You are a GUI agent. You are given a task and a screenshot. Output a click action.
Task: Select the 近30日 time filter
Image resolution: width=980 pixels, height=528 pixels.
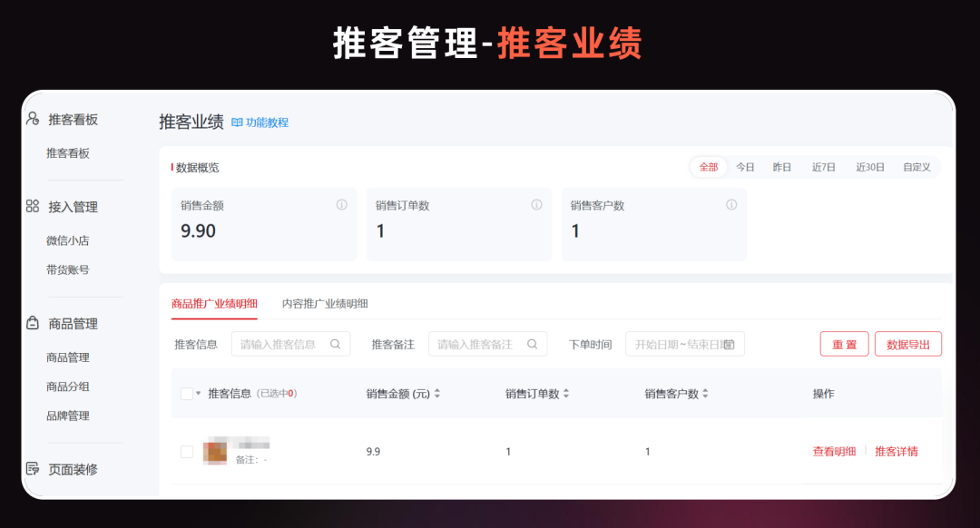[x=868, y=167]
